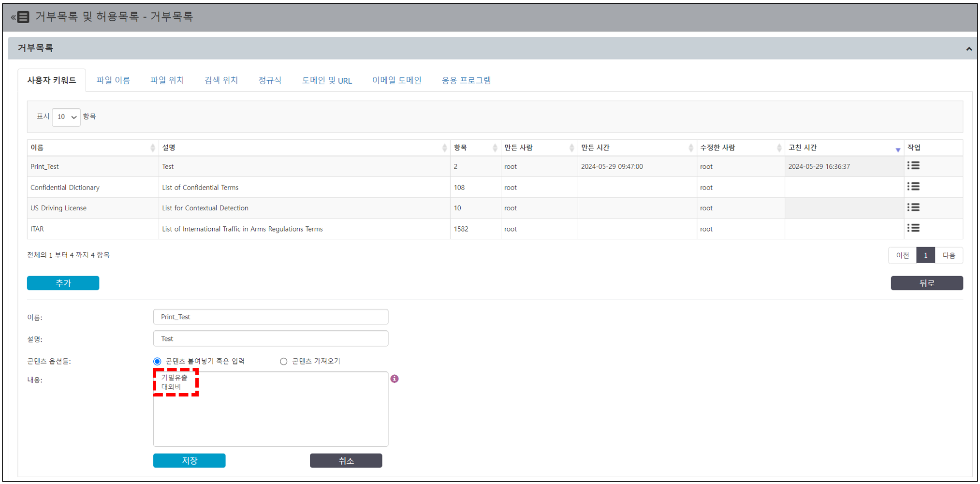Open actions menu for Print_Test row

(x=913, y=166)
